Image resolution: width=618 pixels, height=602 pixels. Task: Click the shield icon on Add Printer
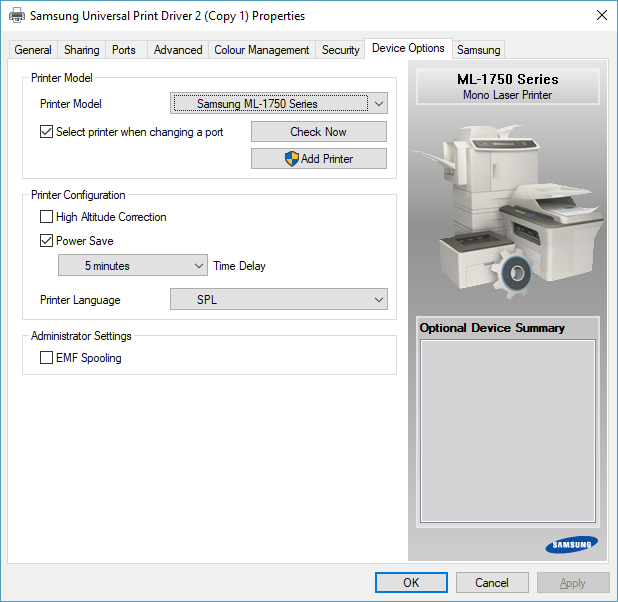point(292,159)
